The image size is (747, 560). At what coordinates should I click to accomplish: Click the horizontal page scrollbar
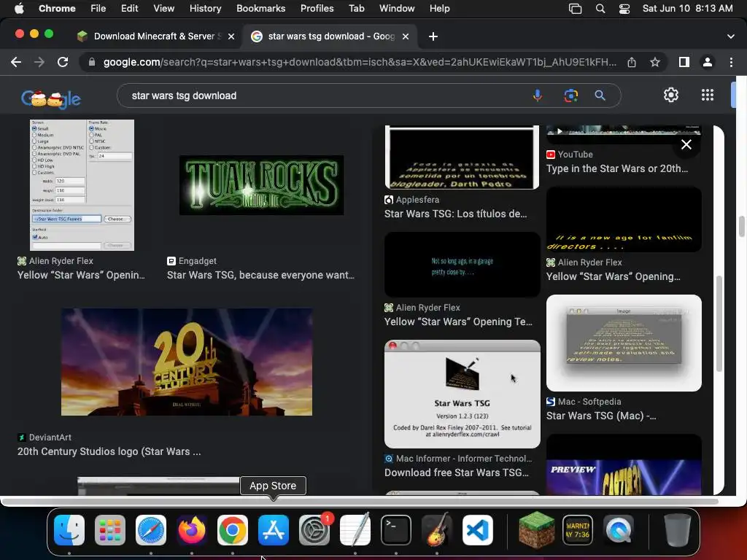click(359, 502)
